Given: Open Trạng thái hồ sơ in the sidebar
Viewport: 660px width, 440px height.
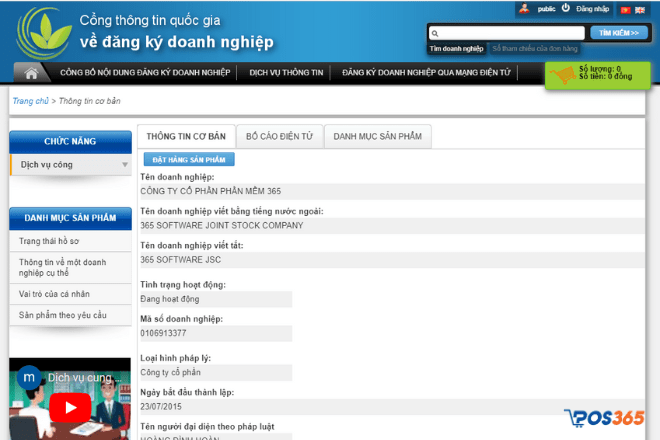Looking at the screenshot, I should click(70, 241).
